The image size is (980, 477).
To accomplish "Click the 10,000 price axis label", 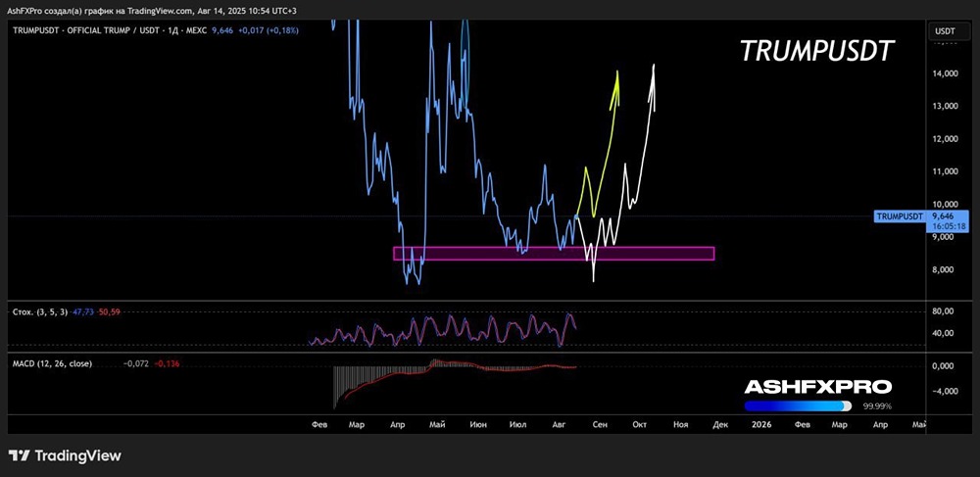I will point(945,204).
